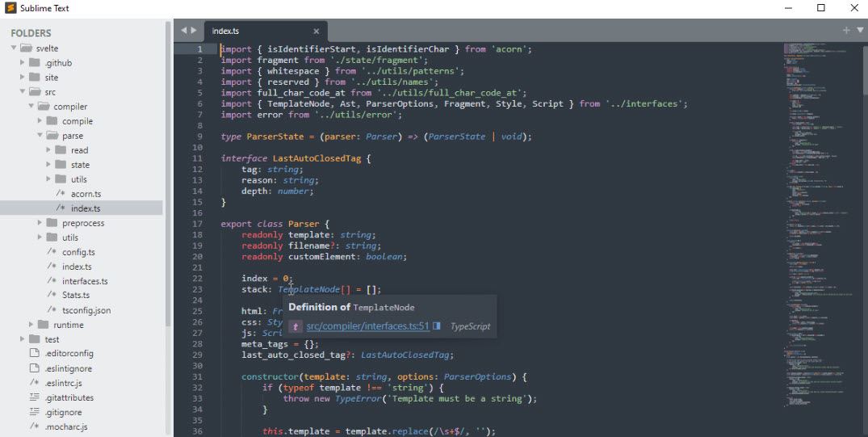
Task: Open definition in side-by-side view icon
Action: pyautogui.click(x=437, y=326)
